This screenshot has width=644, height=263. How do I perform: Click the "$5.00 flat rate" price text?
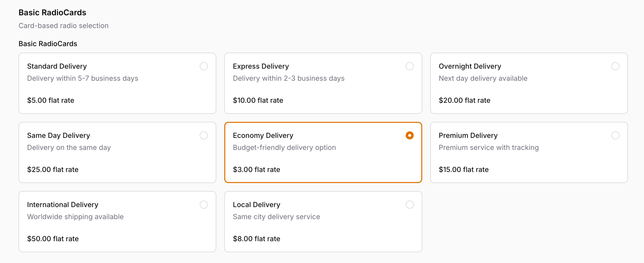(51, 100)
